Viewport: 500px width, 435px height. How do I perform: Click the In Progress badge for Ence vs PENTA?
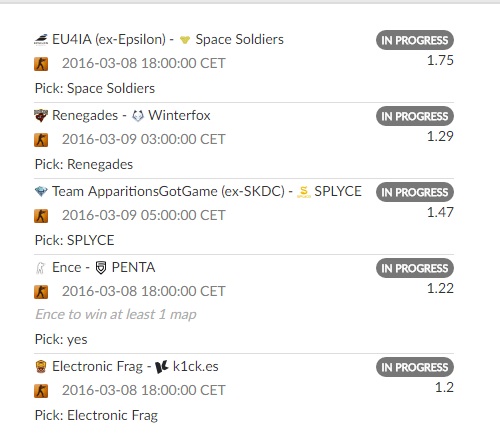pos(415,268)
